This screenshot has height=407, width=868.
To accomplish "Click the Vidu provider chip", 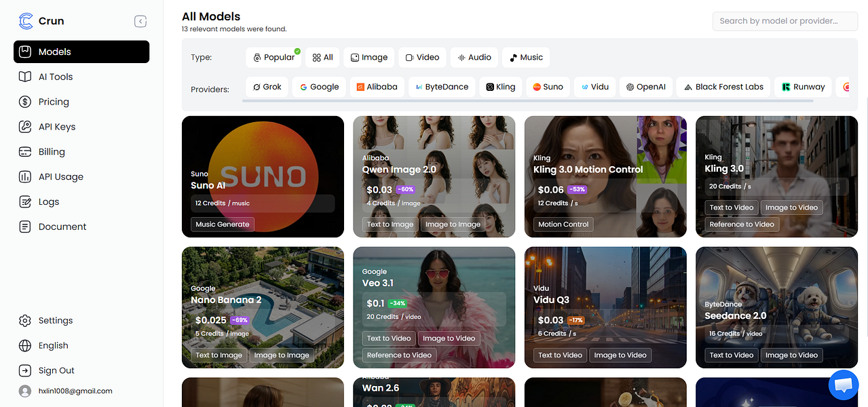I will (595, 87).
